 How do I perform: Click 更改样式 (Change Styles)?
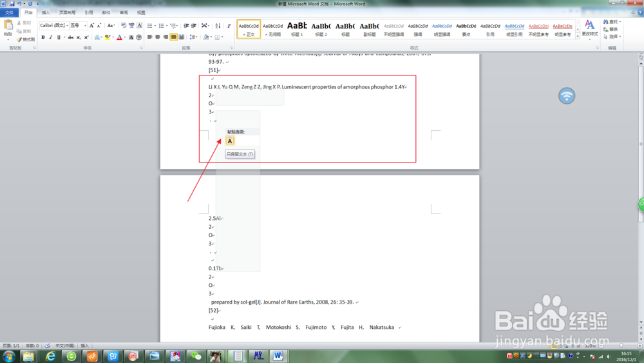coord(590,29)
